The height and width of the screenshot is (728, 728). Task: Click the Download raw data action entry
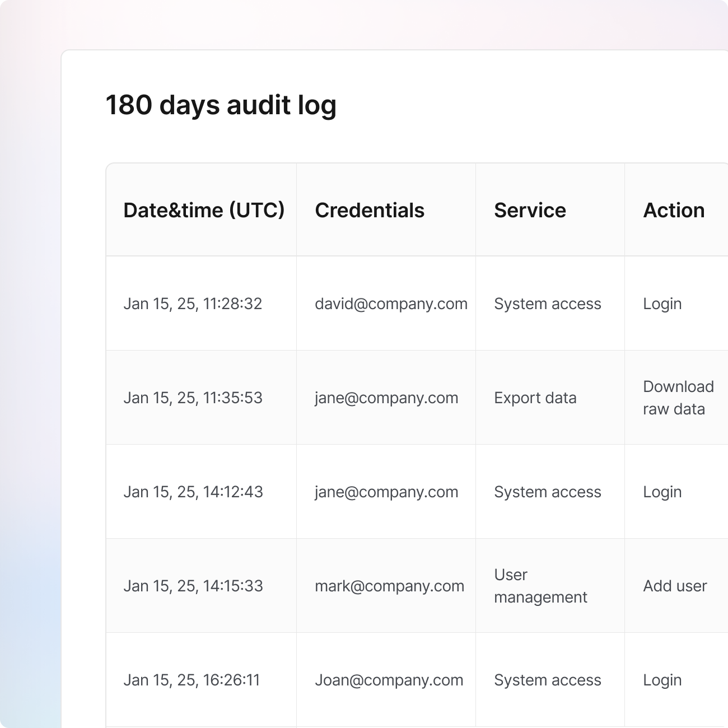[x=678, y=398]
